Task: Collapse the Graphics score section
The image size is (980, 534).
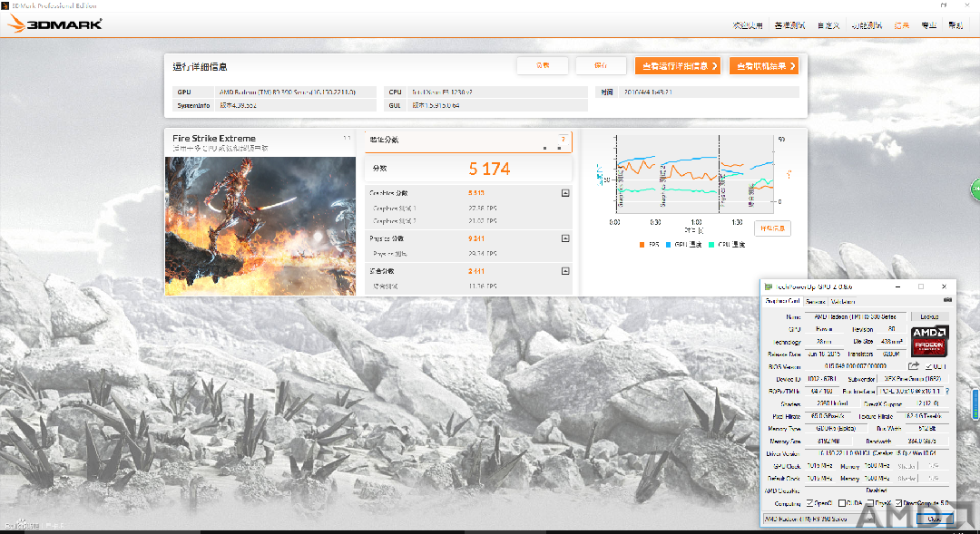Action: [565, 193]
